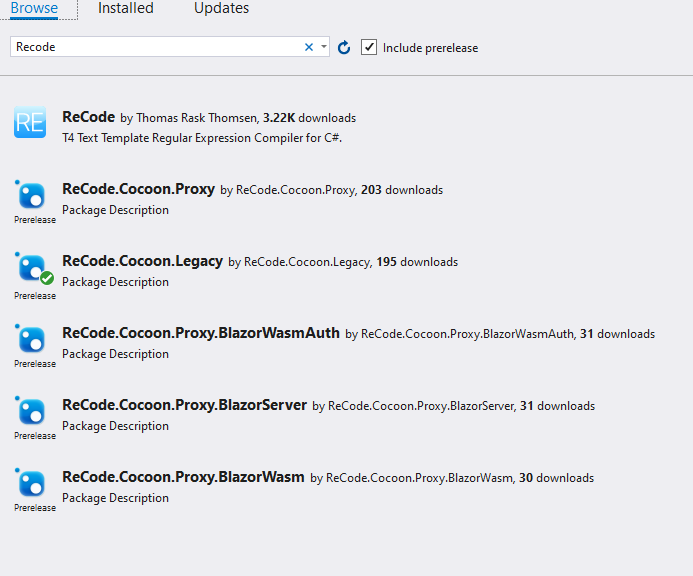Screen dimensions: 693x576
Task: Click the T4 Text Template description text
Action: tap(202, 138)
